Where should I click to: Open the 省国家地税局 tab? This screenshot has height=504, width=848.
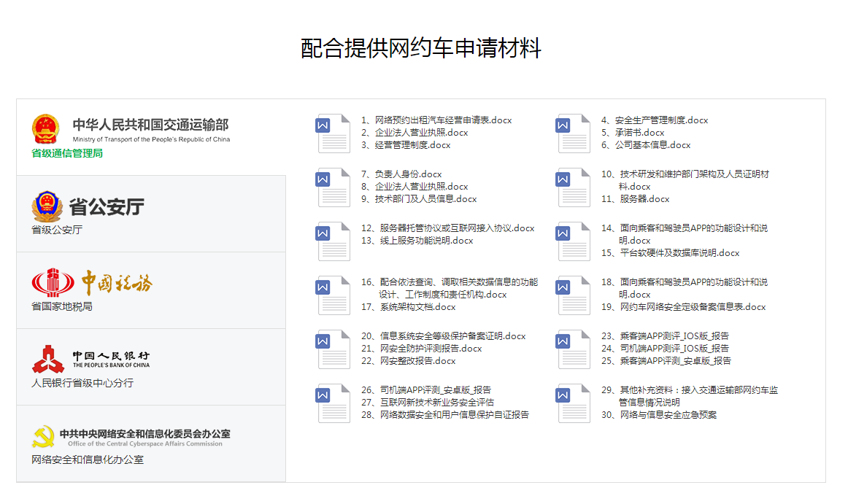pyautogui.click(x=150, y=290)
